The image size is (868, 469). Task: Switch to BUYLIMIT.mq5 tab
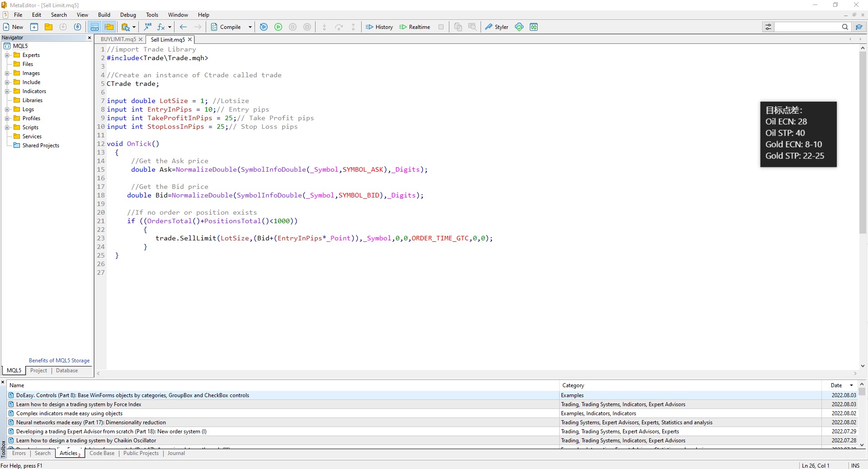[118, 39]
